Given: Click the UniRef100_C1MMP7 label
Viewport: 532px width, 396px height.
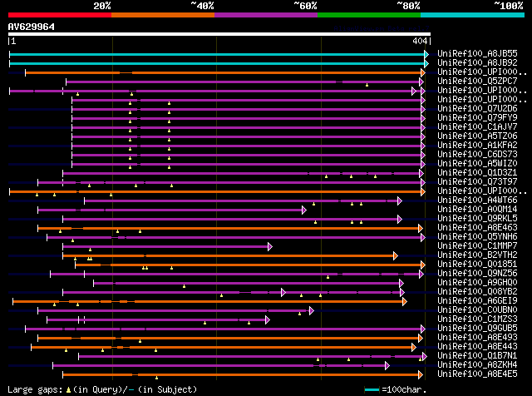Looking at the screenshot, I should pos(477,246).
